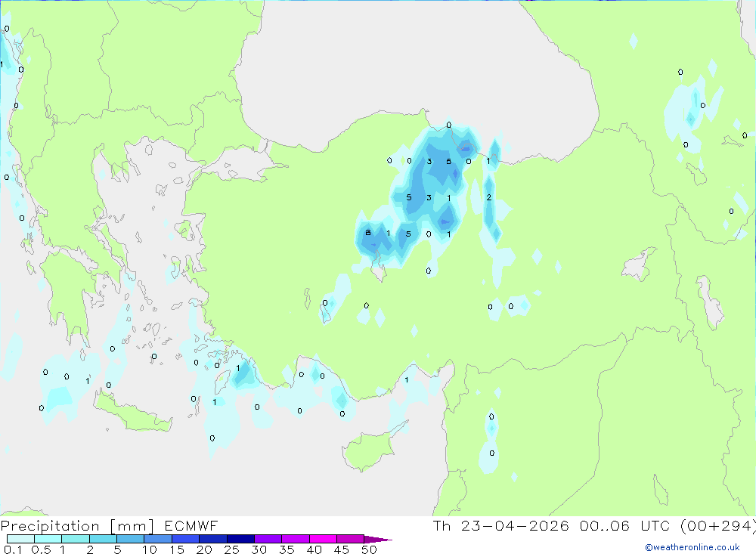The image size is (756, 554).
Task: Click the 0.1–0.5 mm legend color swatch
Action: tap(20, 539)
